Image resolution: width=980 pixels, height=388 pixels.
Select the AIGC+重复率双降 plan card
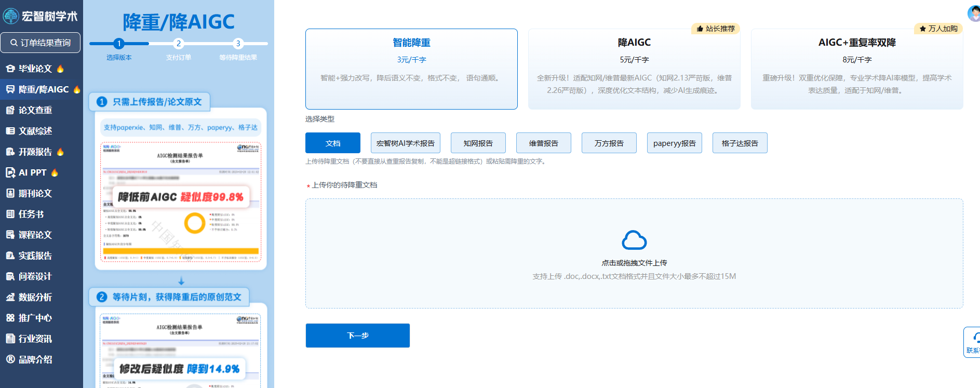click(857, 69)
